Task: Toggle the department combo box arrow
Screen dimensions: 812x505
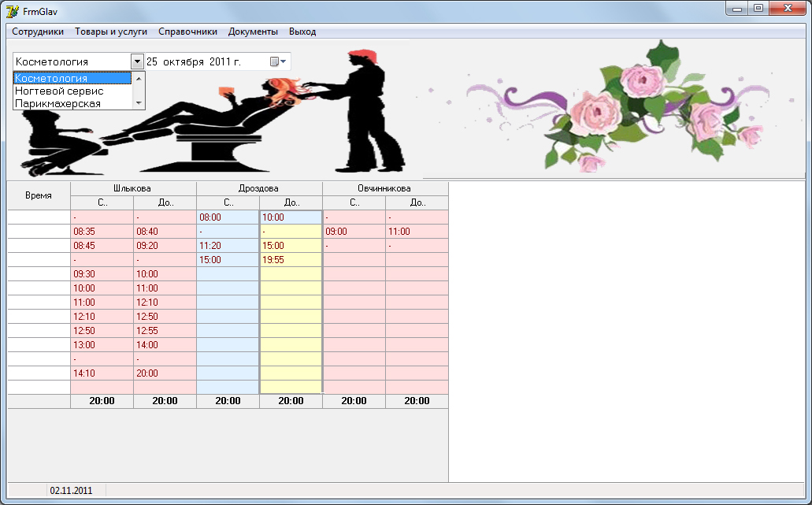Action: click(137, 61)
